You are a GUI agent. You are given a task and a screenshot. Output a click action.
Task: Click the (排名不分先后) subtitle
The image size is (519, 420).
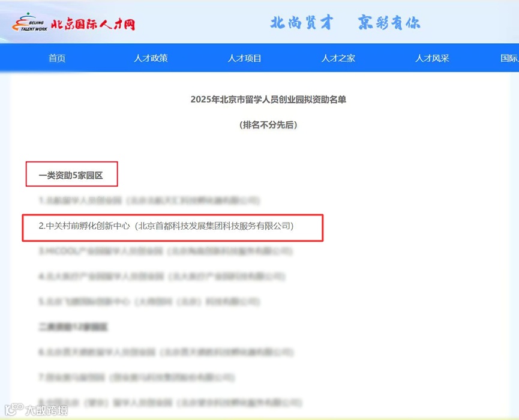click(x=268, y=125)
